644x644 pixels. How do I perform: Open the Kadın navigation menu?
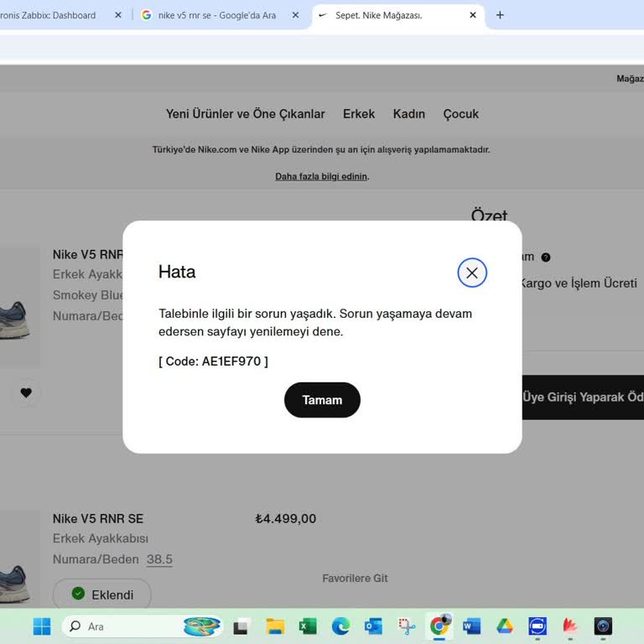tap(408, 114)
